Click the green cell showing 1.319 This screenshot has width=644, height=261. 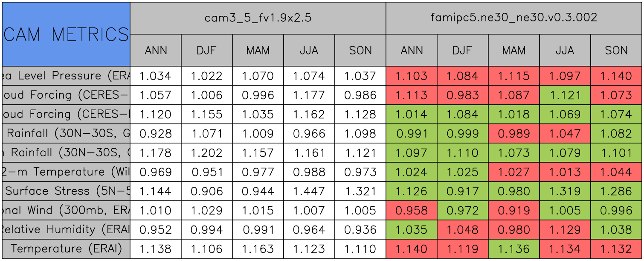[x=565, y=191]
